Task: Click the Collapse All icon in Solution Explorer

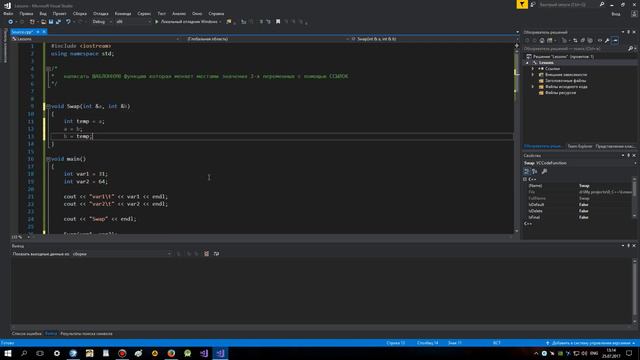Action: tap(582, 40)
